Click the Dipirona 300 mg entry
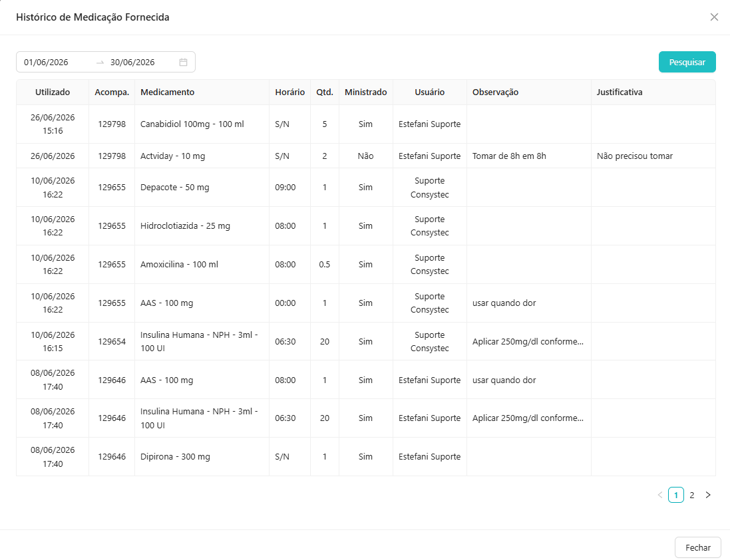 175,457
